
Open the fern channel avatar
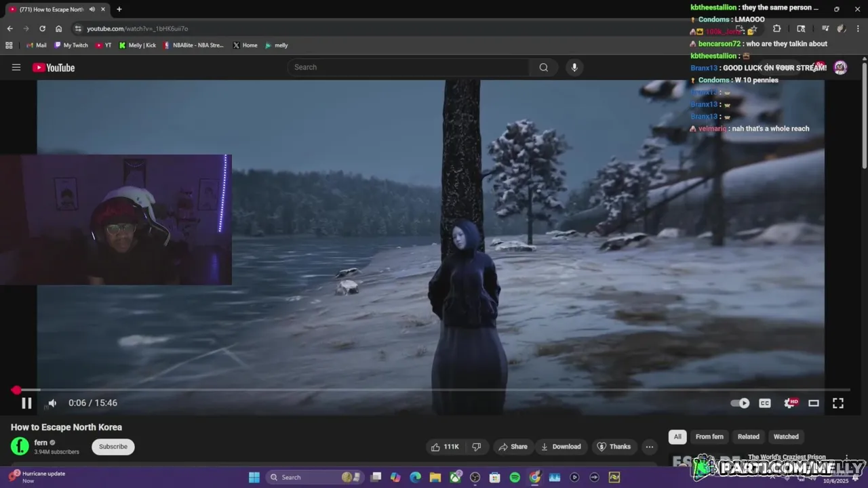pyautogui.click(x=20, y=446)
